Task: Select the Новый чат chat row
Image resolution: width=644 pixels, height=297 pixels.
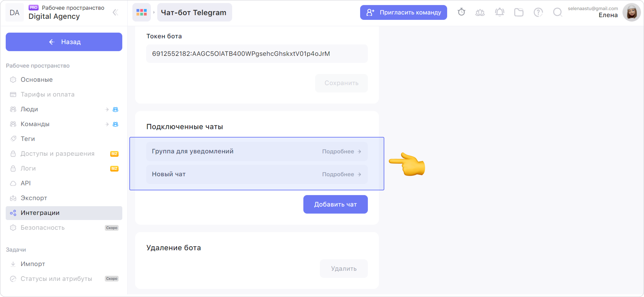Action: 257,174
